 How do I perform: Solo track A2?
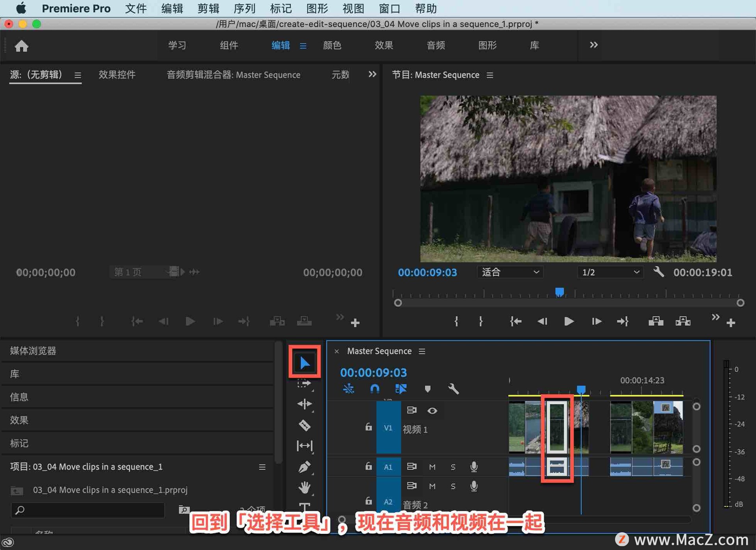(x=453, y=486)
